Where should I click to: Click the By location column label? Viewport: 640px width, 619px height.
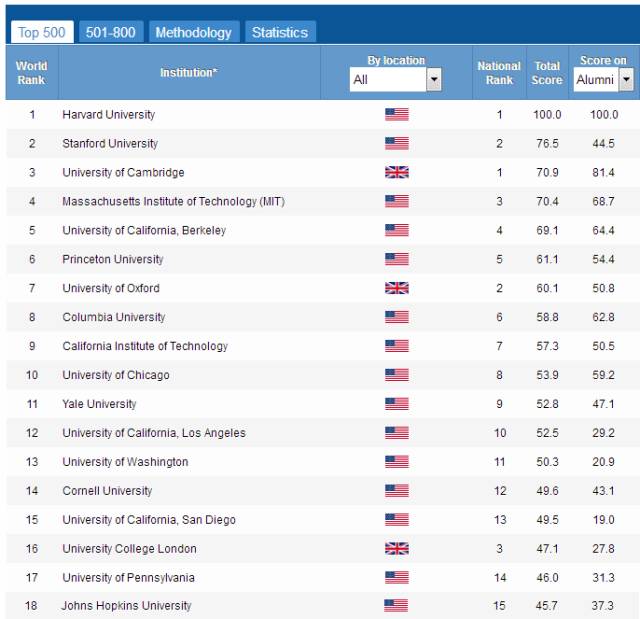[x=396, y=60]
